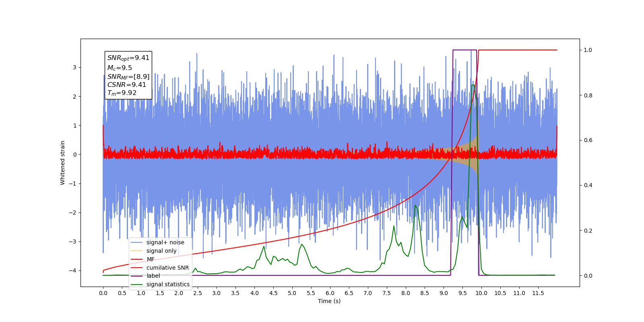Click the CSNR=9.41 annotation line

coord(126,85)
